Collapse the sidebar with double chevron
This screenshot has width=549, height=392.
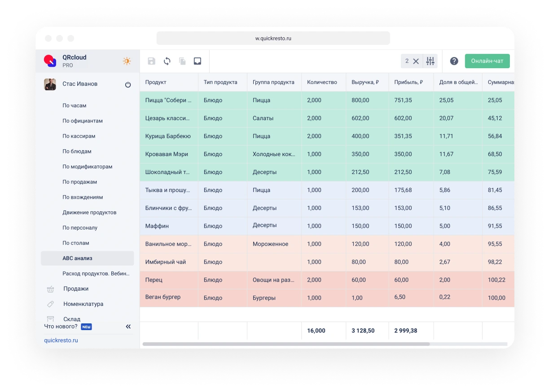(x=128, y=327)
